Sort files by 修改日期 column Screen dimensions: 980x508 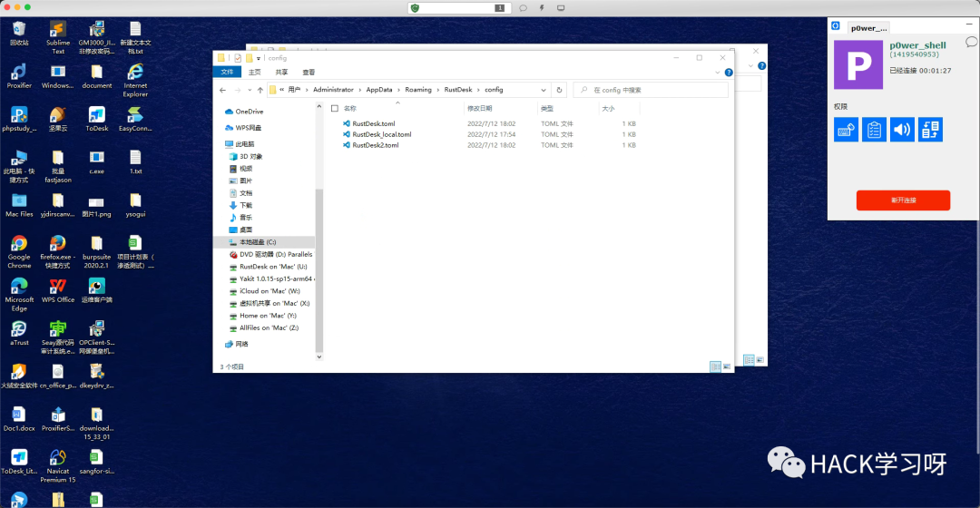pyautogui.click(x=480, y=109)
